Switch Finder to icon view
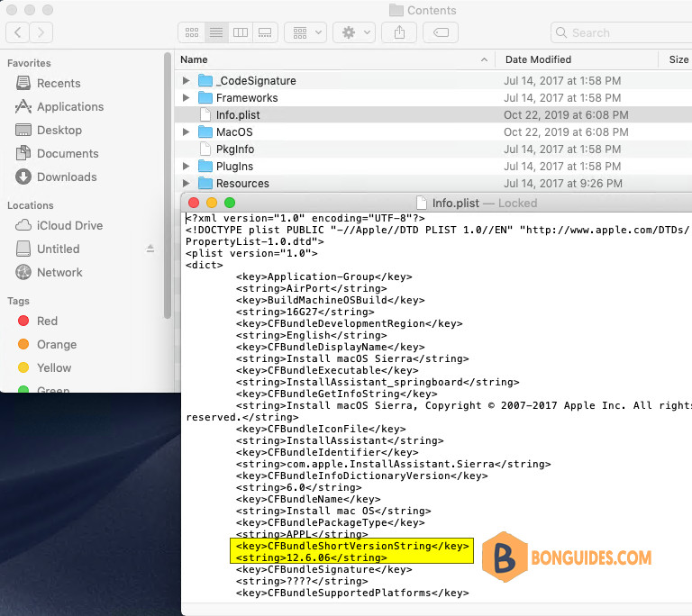 pyautogui.click(x=192, y=32)
